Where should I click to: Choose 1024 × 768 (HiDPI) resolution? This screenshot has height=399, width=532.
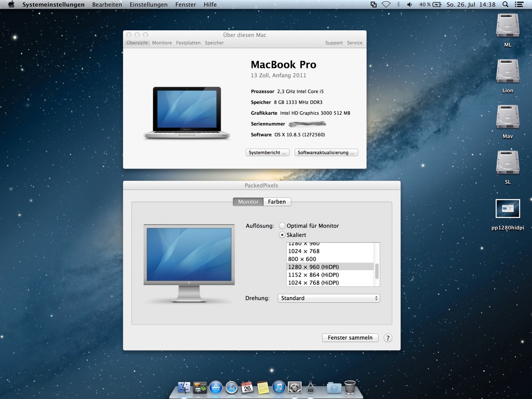330,282
